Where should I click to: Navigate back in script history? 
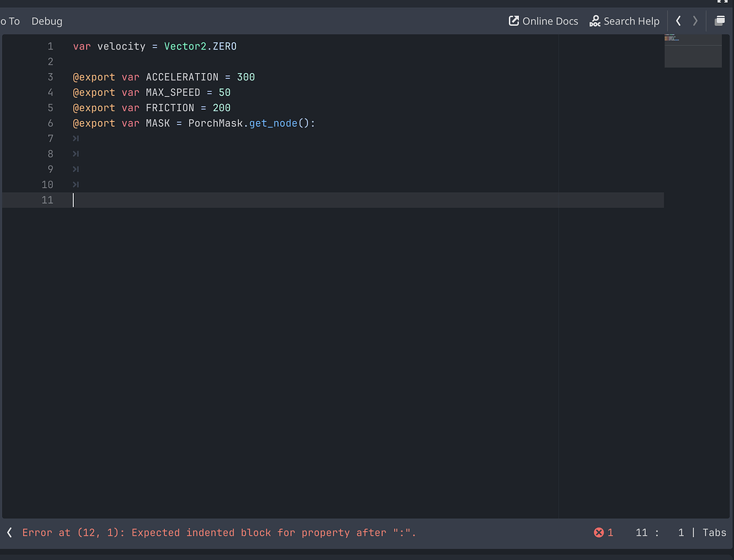pyautogui.click(x=678, y=21)
